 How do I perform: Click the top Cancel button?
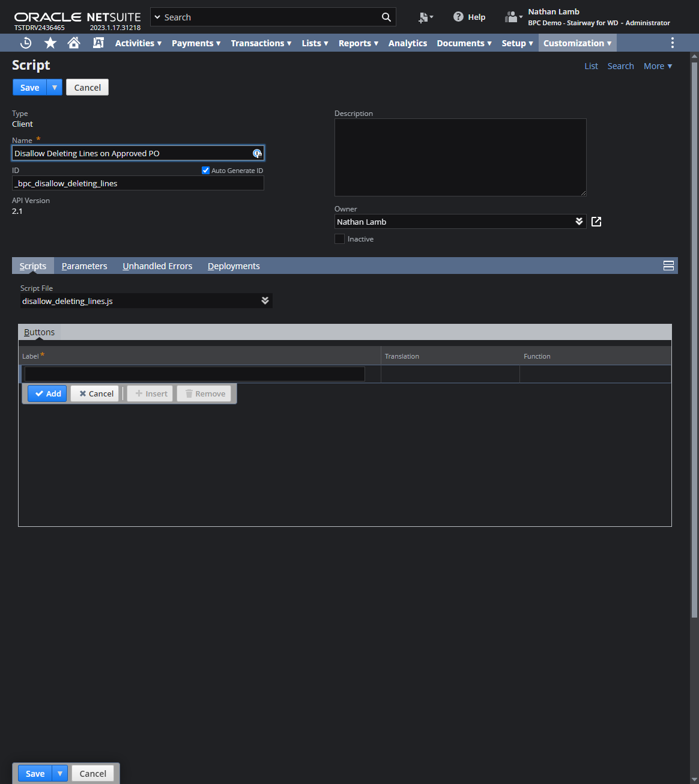(x=88, y=87)
